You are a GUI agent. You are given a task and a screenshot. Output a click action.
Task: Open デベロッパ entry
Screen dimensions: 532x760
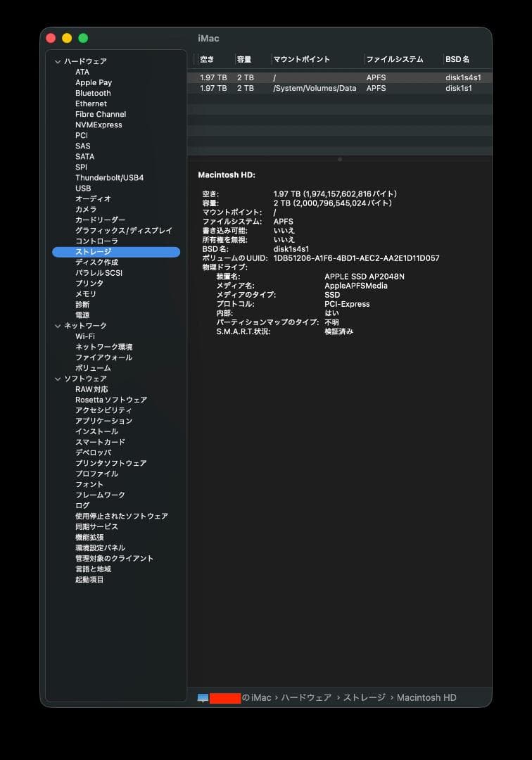93,452
